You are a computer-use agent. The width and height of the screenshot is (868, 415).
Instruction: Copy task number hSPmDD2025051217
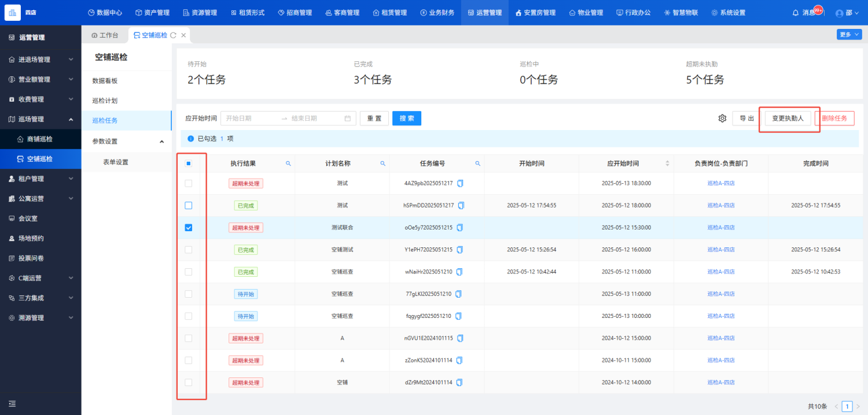pos(461,205)
